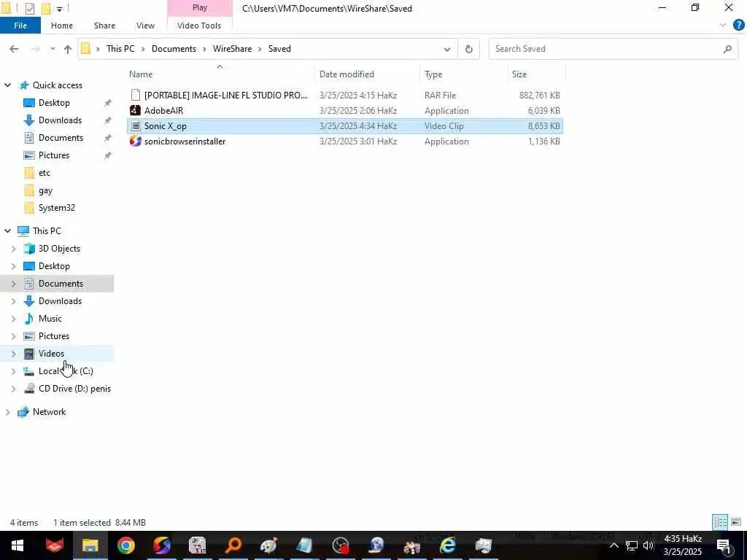Collapse the This PC tree
Image resolution: width=747 pixels, height=560 pixels.
pos(7,231)
